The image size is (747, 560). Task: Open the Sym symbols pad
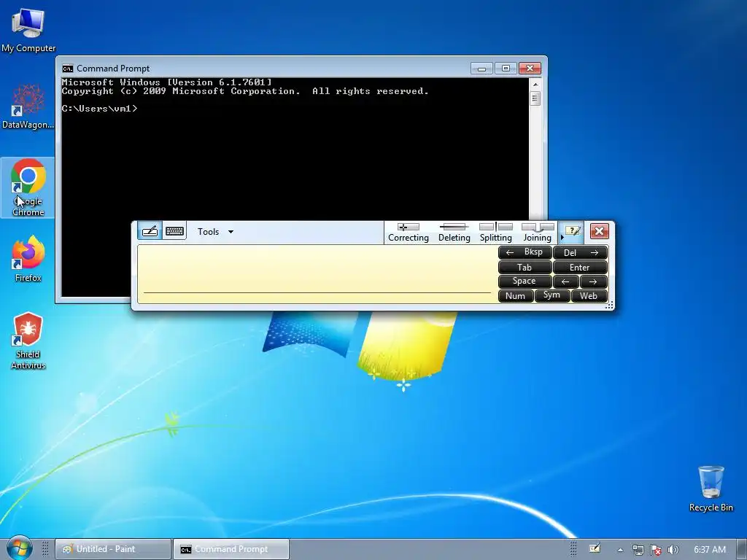(x=551, y=296)
